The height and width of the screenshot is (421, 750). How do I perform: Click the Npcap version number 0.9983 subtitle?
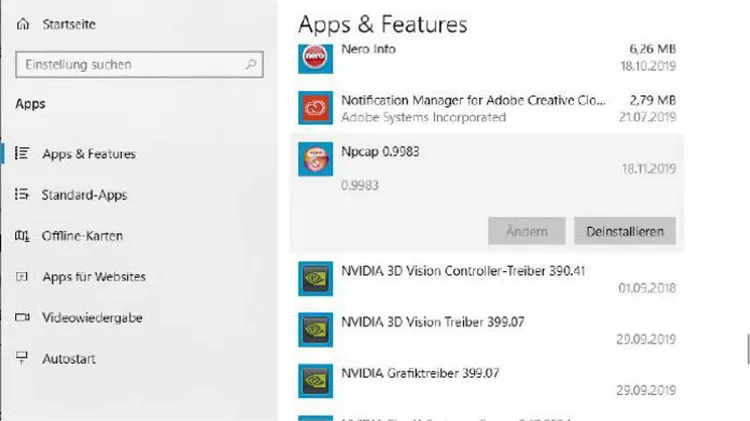pos(360,185)
